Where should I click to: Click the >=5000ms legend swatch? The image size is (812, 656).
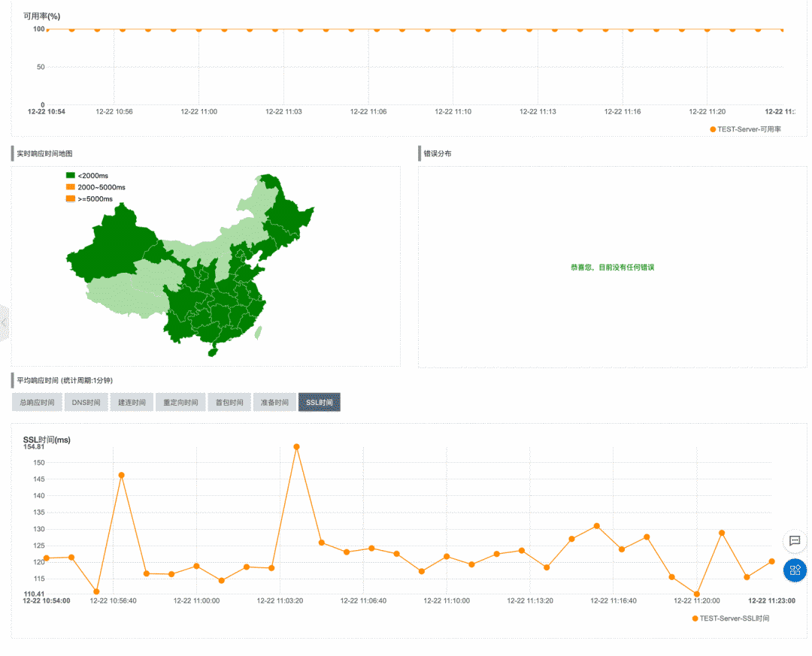(x=71, y=198)
